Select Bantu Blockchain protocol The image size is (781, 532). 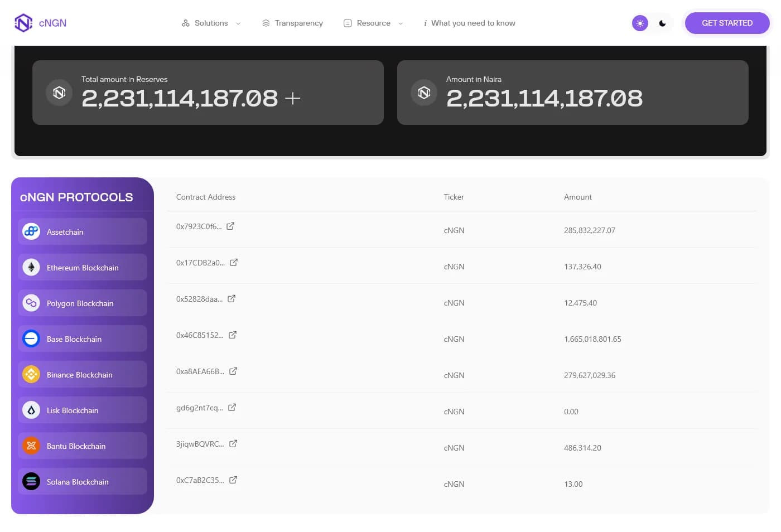click(x=83, y=446)
